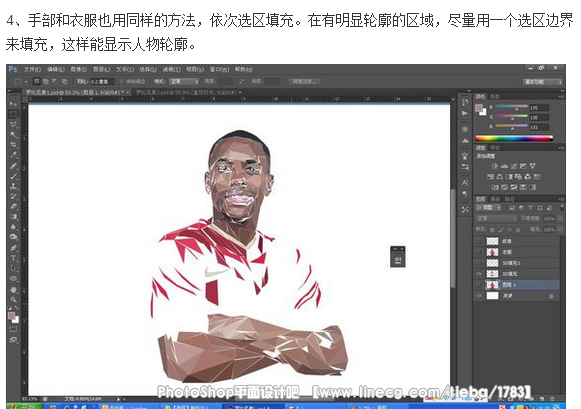Select the Lasso tool

13,124
